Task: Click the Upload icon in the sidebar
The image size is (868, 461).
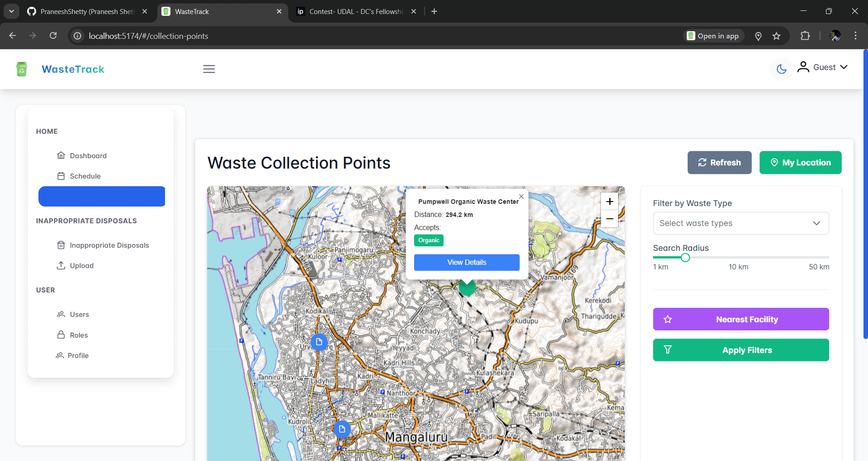Action: [x=61, y=265]
